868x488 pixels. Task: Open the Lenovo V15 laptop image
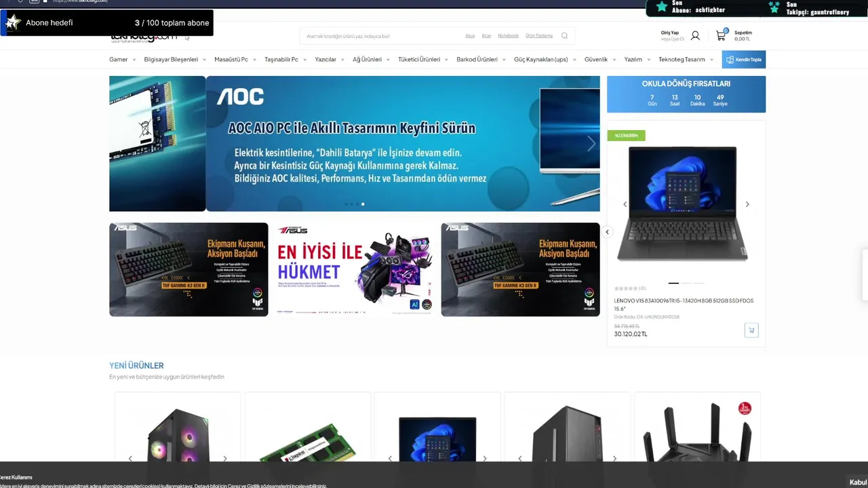[683, 203]
